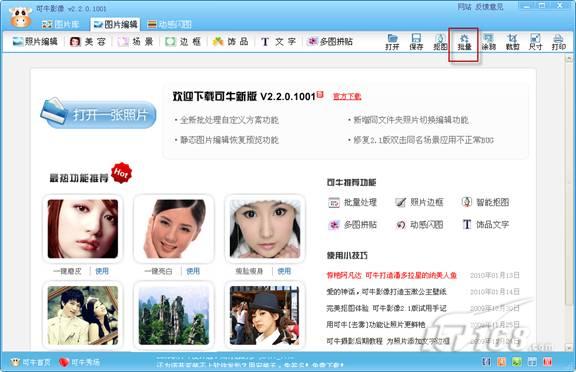Switch to the 动感闪图 tab
Image resolution: width=576 pixels, height=372 pixels.
(x=169, y=24)
